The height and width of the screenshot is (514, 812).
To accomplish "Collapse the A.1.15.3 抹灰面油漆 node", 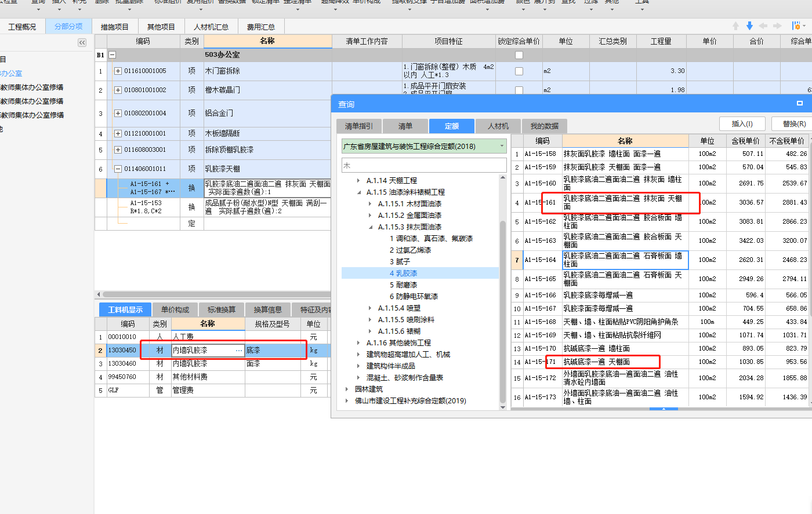I will [370, 227].
